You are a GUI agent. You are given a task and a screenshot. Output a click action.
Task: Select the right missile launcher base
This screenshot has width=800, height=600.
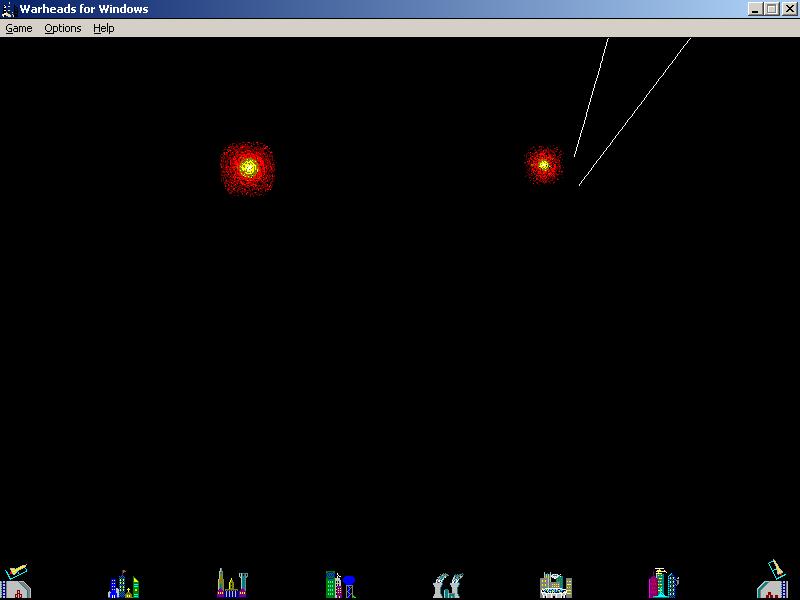coord(773,580)
